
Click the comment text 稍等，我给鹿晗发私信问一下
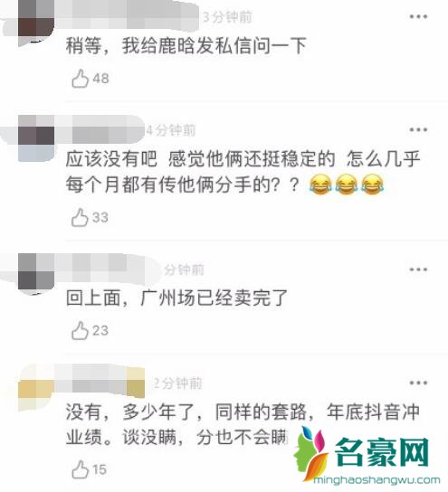[x=186, y=45]
